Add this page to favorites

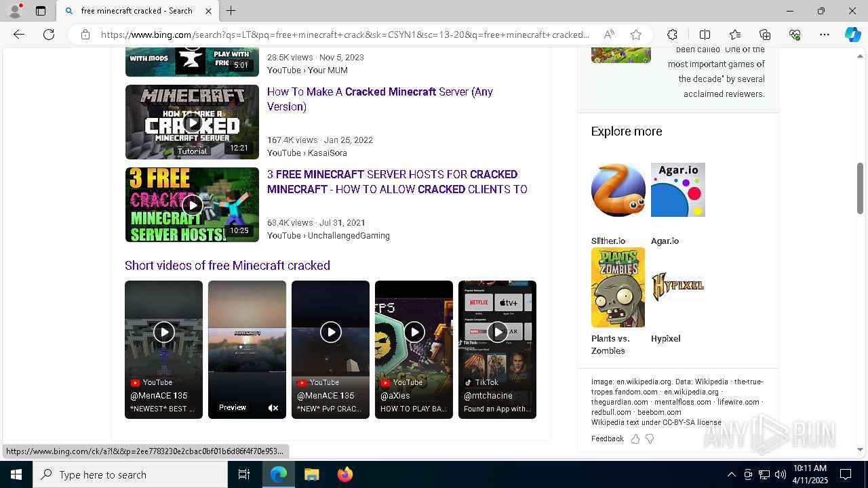635,35
